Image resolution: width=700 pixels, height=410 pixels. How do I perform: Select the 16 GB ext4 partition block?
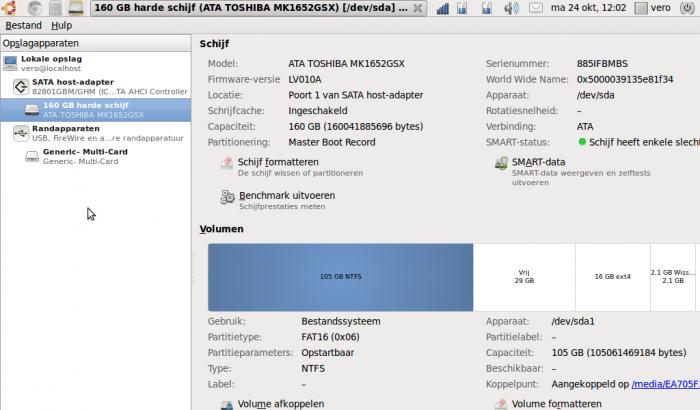point(612,277)
